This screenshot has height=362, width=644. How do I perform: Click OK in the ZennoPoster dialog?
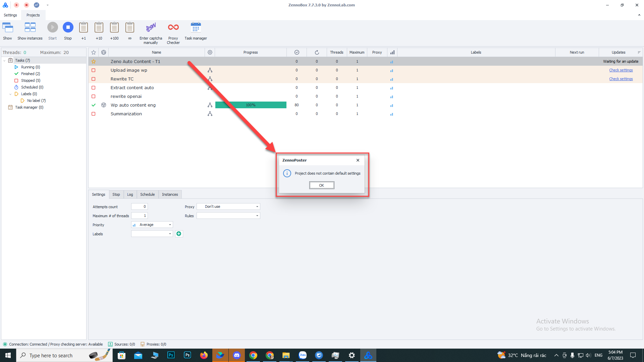click(321, 185)
